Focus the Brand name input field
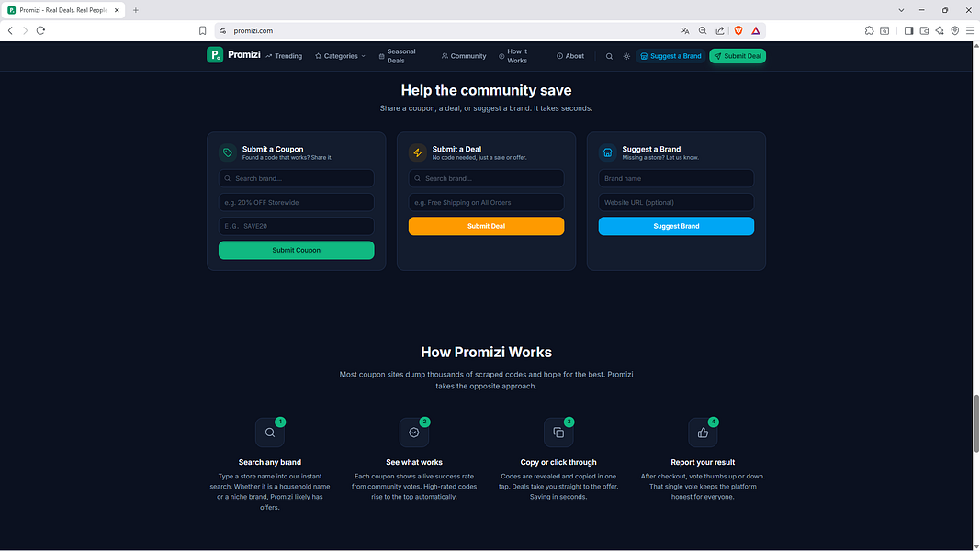The width and height of the screenshot is (980, 551). tap(676, 179)
